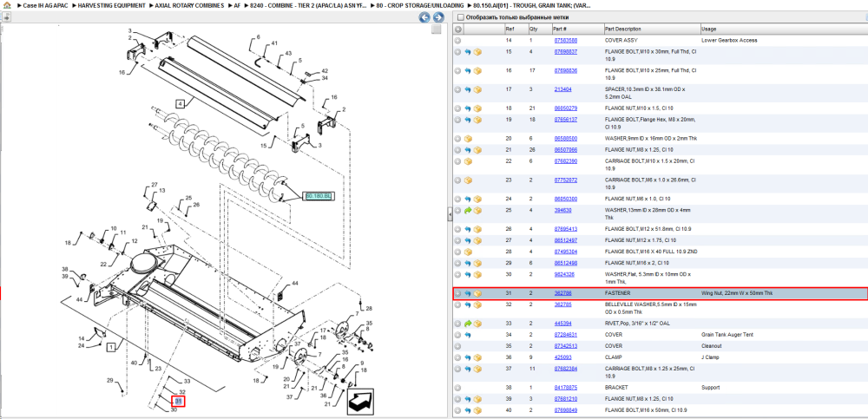Click callout number 13 on the diagram
This screenshot has height=419, width=868.
click(162, 190)
